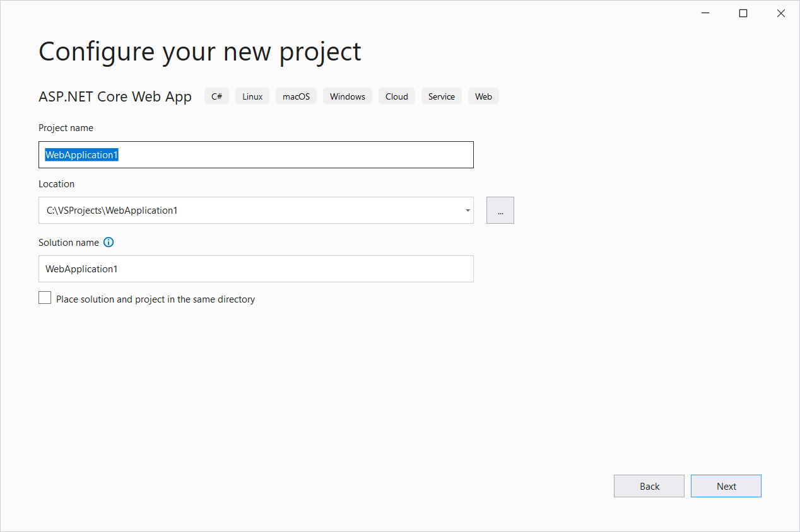The height and width of the screenshot is (532, 800).
Task: Click the macOS tag
Action: [x=297, y=96]
